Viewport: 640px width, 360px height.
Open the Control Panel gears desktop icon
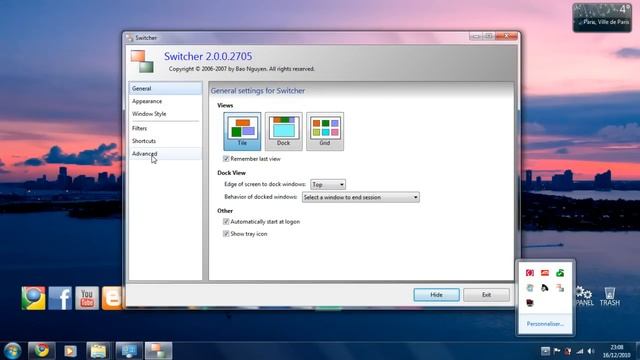584,296
